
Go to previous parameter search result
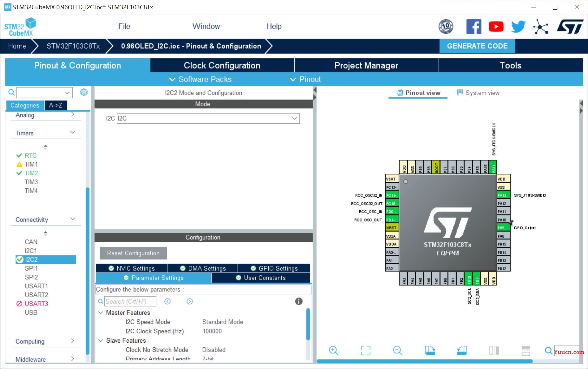(167, 301)
